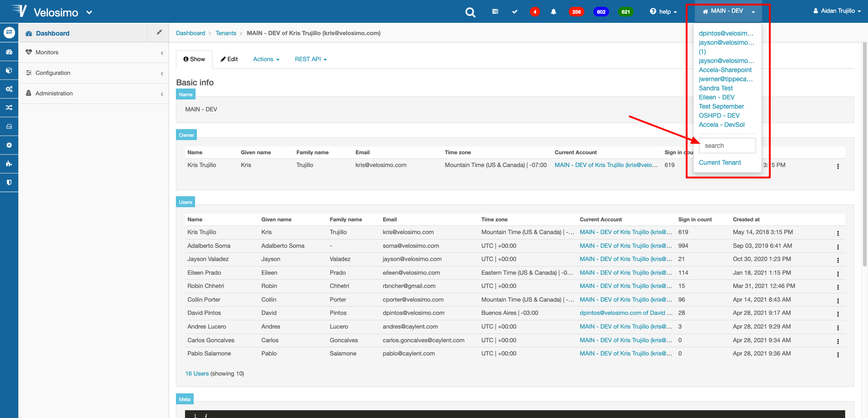Image resolution: width=868 pixels, height=418 pixels.
Task: Open the Actions dropdown
Action: pos(266,59)
